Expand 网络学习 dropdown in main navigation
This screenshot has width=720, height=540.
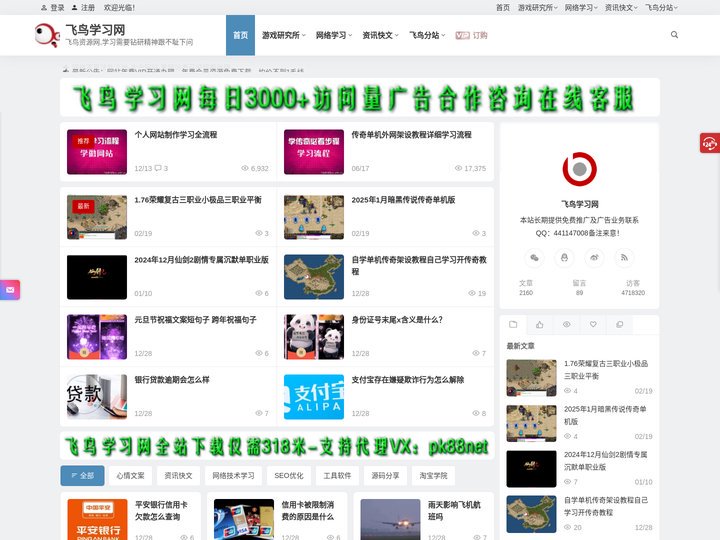pyautogui.click(x=334, y=35)
